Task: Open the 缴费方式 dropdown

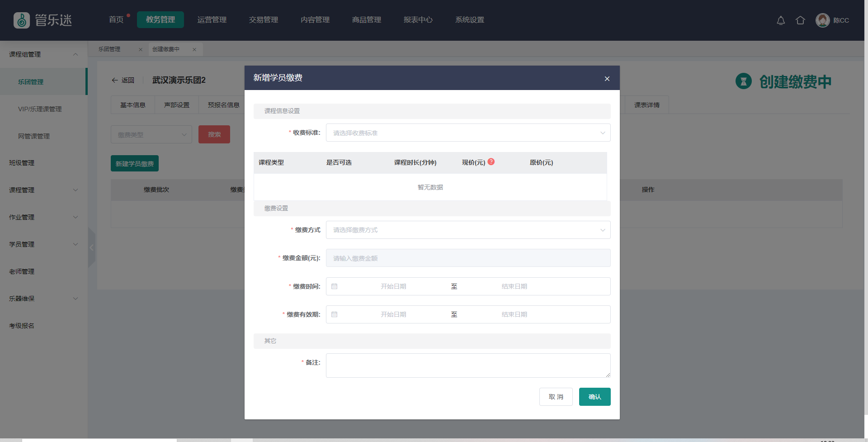Action: [x=468, y=230]
